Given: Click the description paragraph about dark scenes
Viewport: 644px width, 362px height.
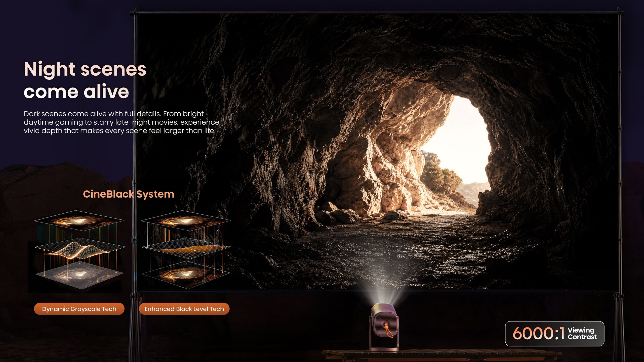Looking at the screenshot, I should click(122, 122).
